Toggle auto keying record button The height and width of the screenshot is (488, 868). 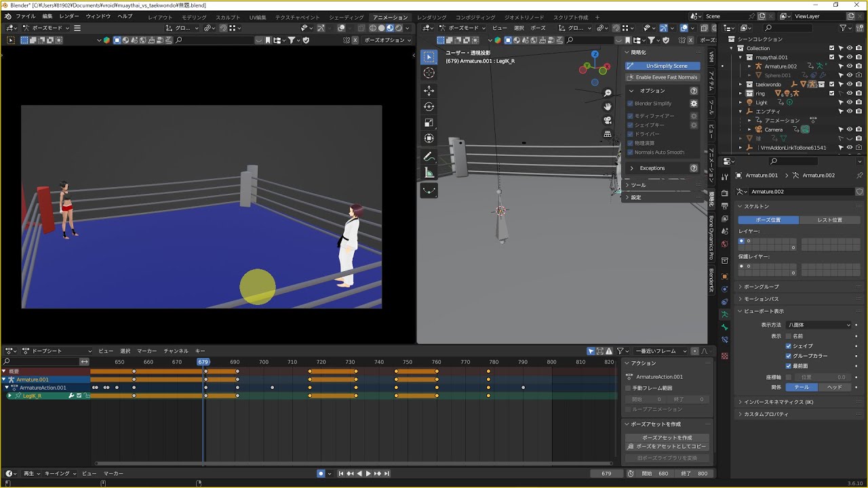[321, 473]
